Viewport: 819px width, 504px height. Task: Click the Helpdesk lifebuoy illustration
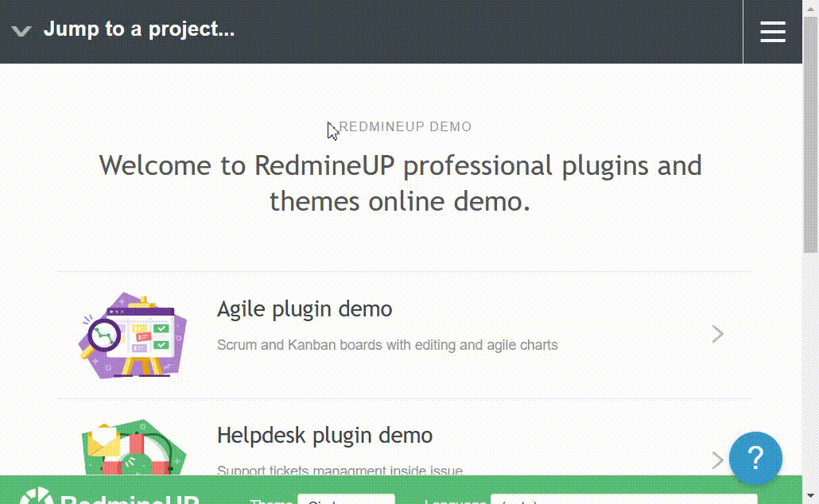click(133, 450)
